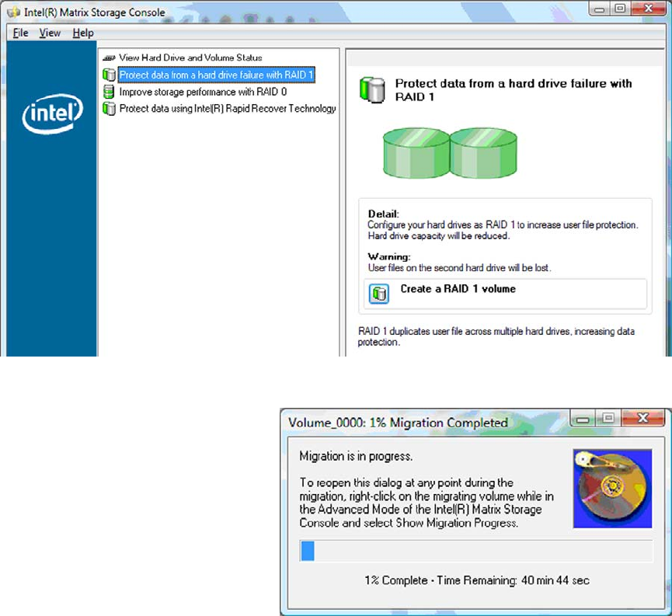The height and width of the screenshot is (616, 672).
Task: Click the RAID 1 list item icon
Action: (109, 75)
